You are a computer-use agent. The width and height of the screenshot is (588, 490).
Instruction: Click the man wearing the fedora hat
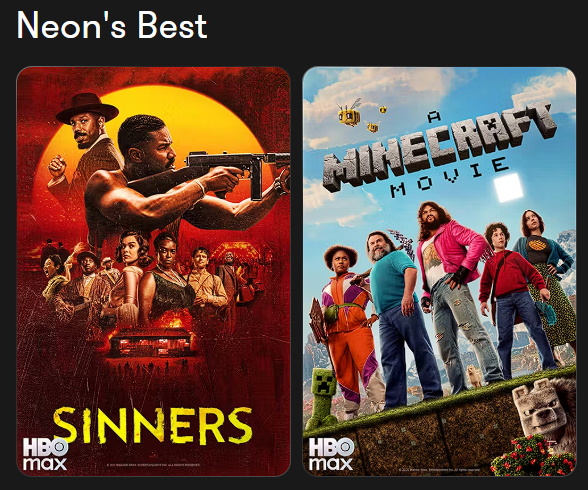tap(88, 139)
